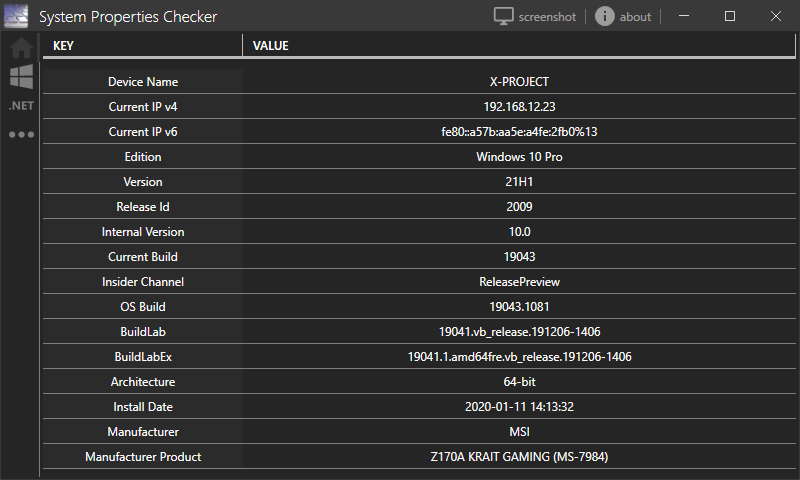Viewport: 800px width, 480px height.
Task: Select the 'BuildLab' key cell
Action: (x=143, y=332)
